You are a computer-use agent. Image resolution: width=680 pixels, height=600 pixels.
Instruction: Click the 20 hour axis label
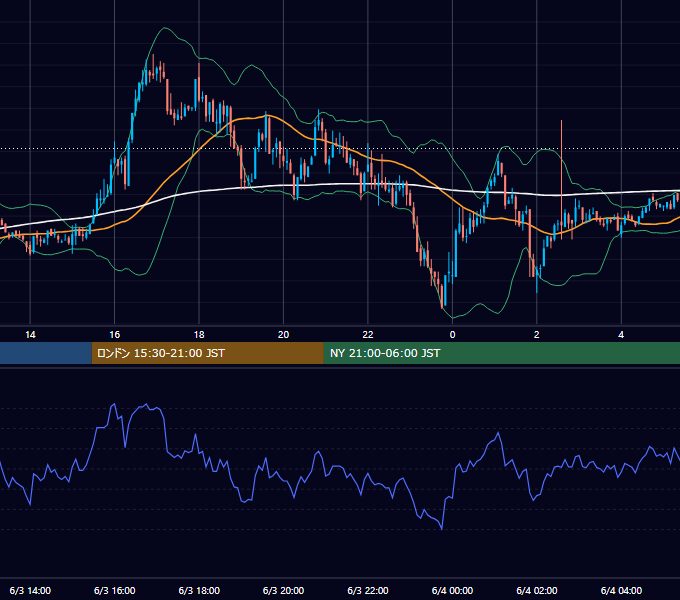tap(283, 335)
